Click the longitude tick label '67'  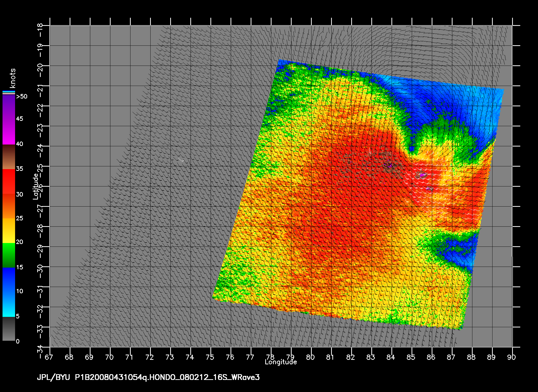(x=49, y=357)
